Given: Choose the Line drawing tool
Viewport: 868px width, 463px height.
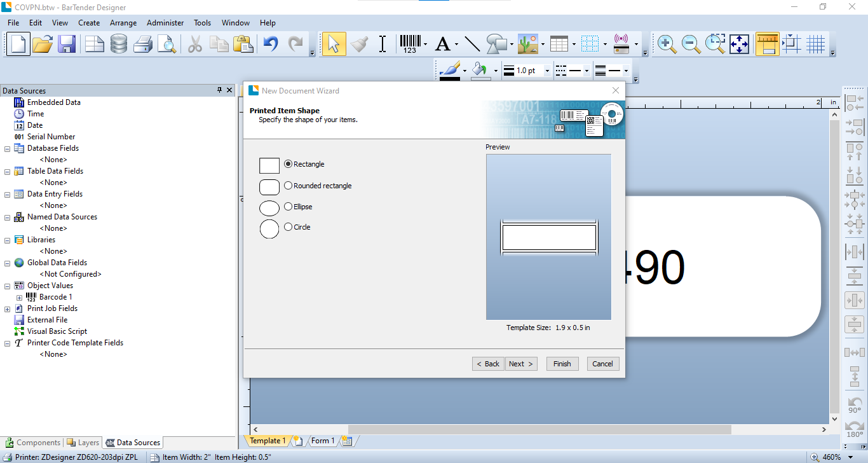Looking at the screenshot, I should tap(472, 44).
